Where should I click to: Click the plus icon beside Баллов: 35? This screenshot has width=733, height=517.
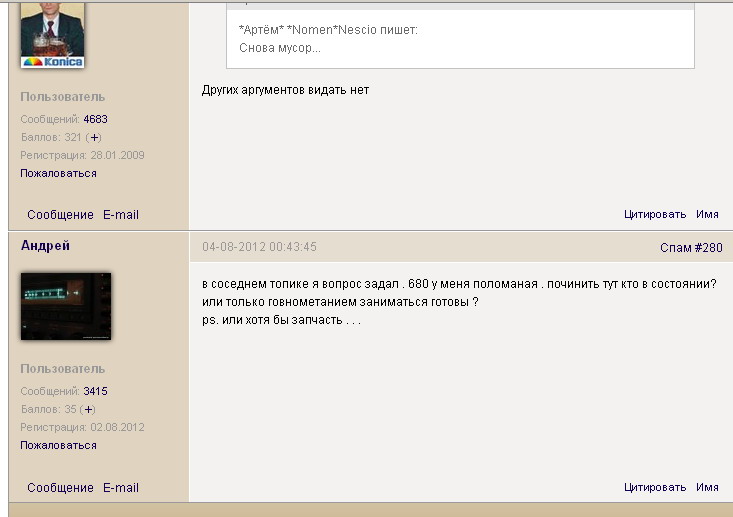click(88, 409)
